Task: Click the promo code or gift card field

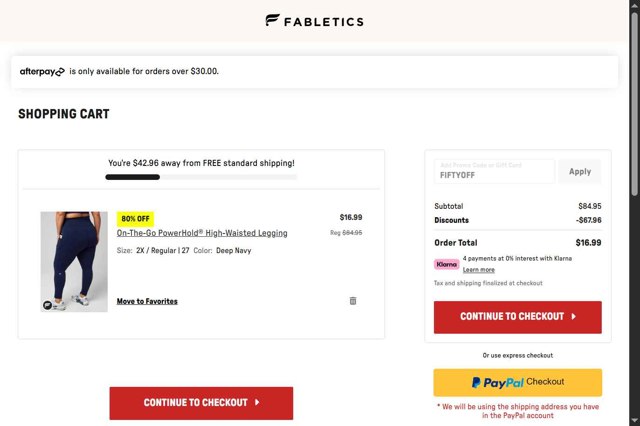Action: [494, 171]
